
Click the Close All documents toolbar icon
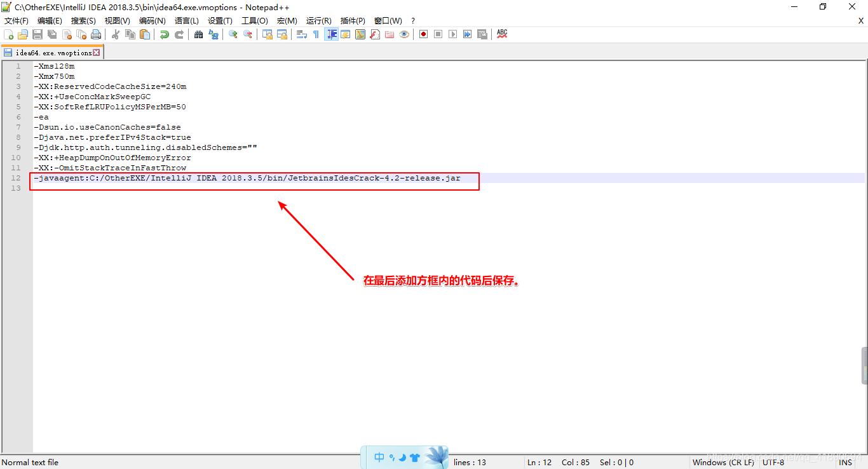pyautogui.click(x=81, y=34)
